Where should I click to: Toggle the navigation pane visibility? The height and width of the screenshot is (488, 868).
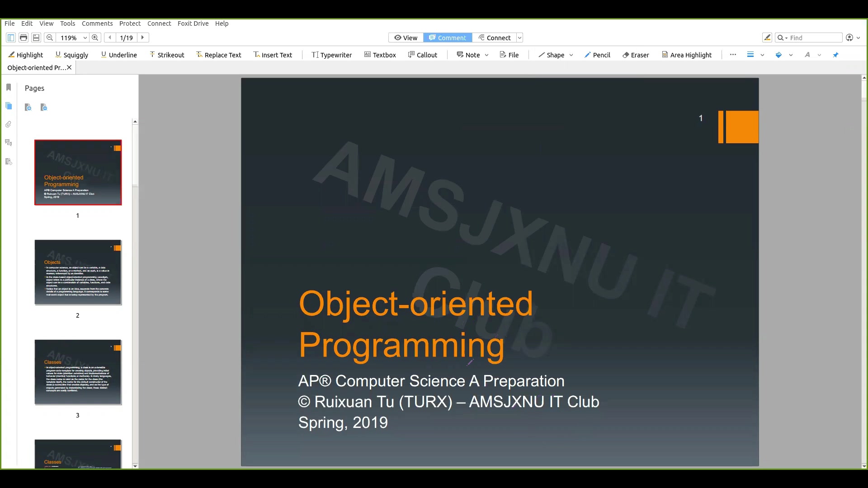pyautogui.click(x=10, y=38)
